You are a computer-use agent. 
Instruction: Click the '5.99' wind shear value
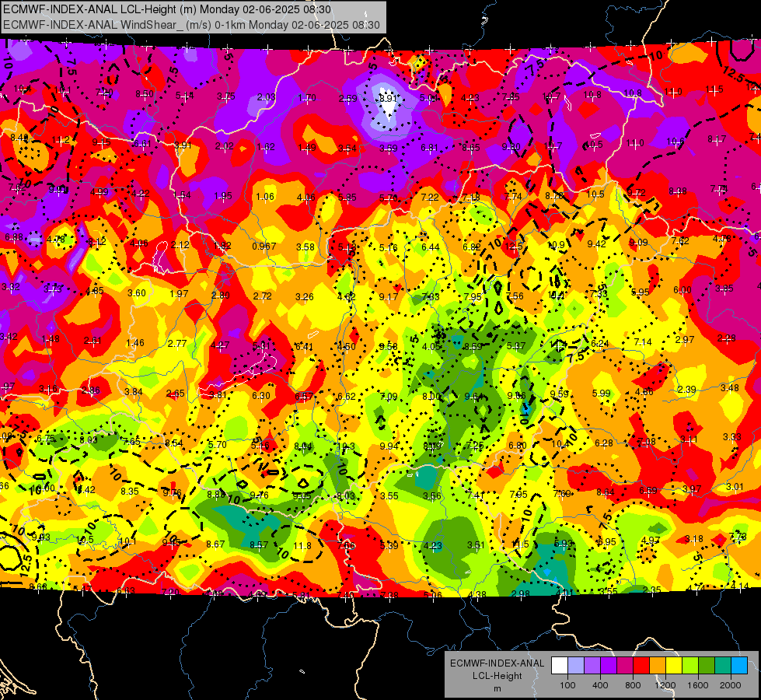[602, 394]
